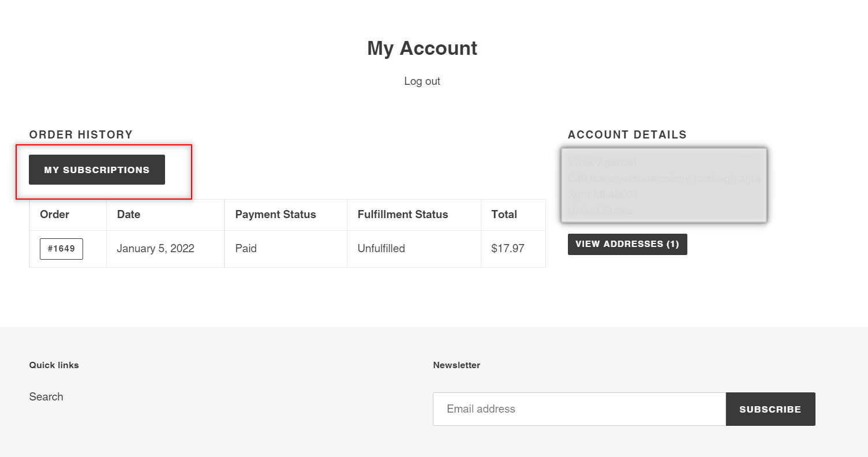Click the Total column header
Viewport: 868px width, 457px height.
[x=504, y=215]
